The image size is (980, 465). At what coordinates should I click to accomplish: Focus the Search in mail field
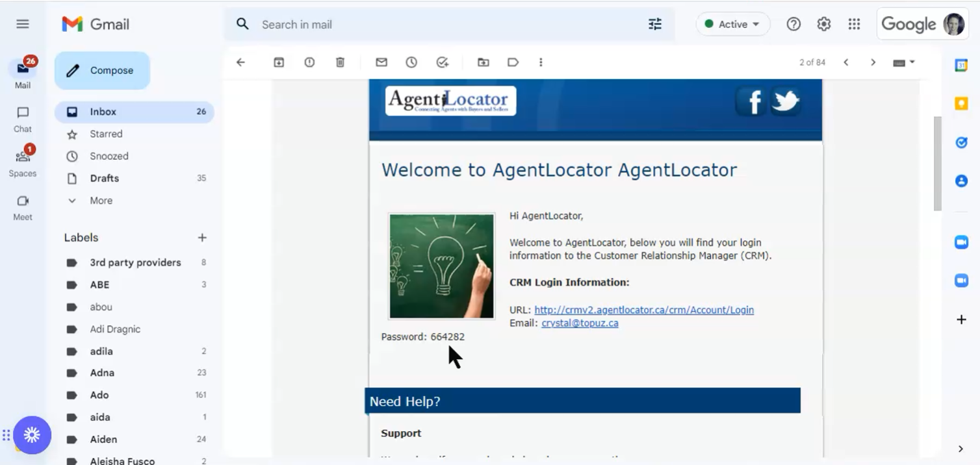(448, 25)
